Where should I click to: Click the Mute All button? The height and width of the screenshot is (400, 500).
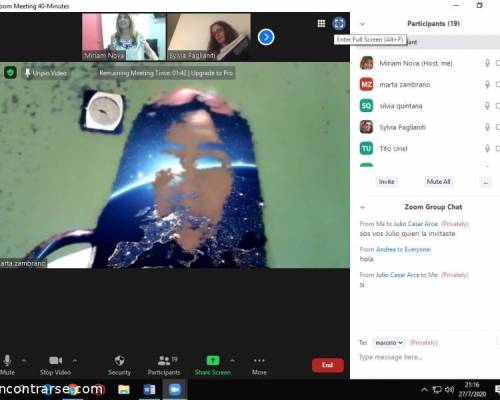click(438, 182)
